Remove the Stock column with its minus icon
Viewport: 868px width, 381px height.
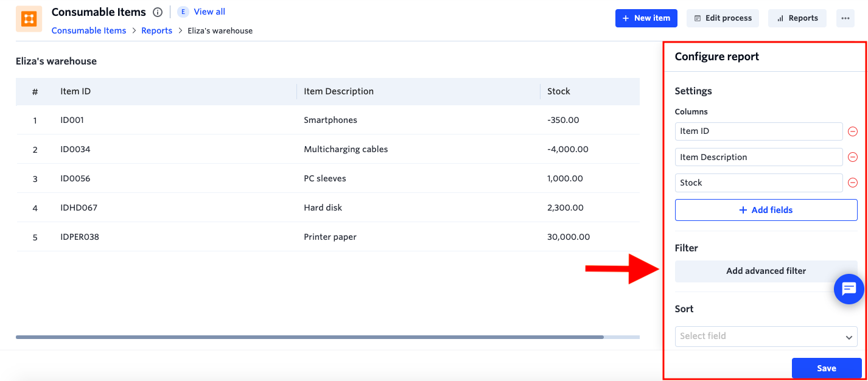click(x=853, y=183)
